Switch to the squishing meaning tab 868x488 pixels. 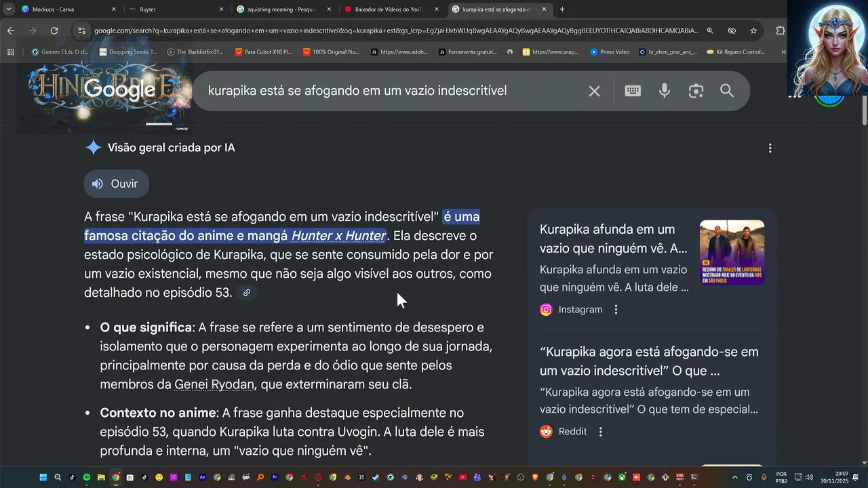[283, 9]
